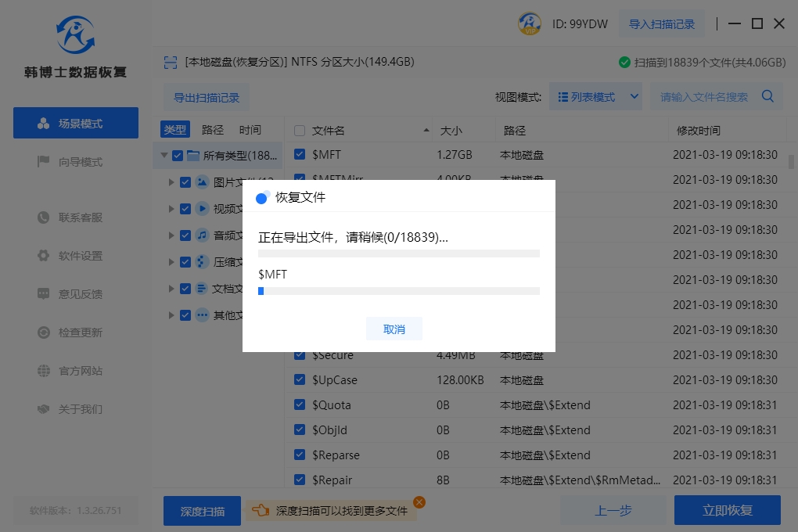This screenshot has height=532, width=798.
Task: Click 检查更新 update icon
Action: 45,332
